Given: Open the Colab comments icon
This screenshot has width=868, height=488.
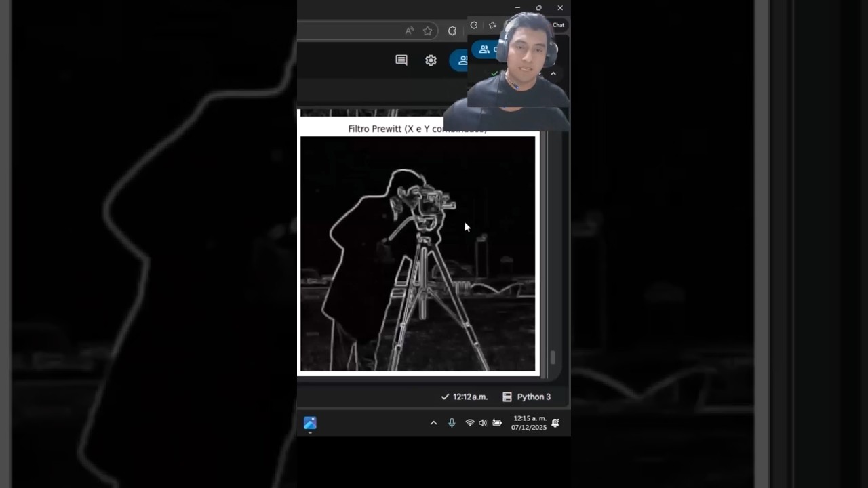Looking at the screenshot, I should 401,60.
